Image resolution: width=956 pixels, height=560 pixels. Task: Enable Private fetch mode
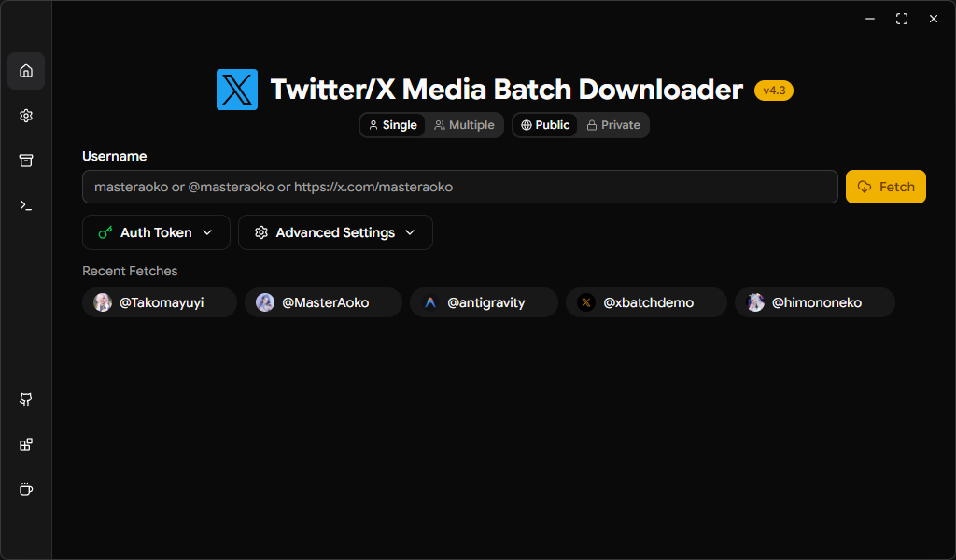613,124
